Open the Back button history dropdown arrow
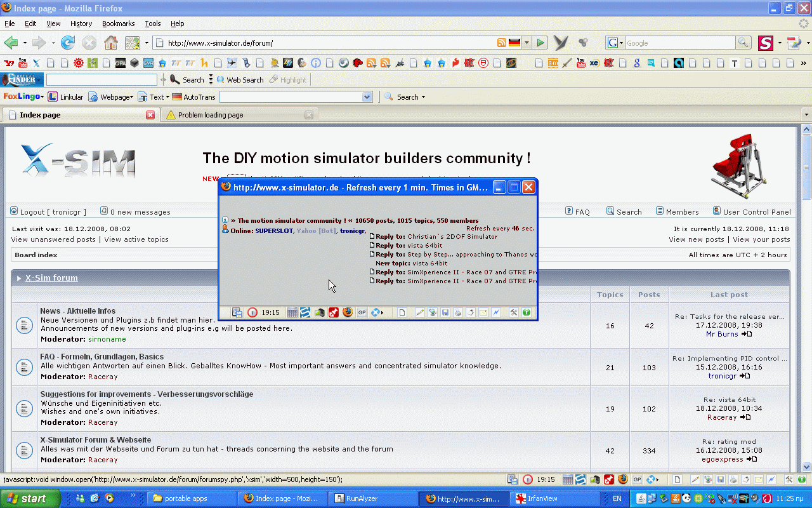 tap(25, 43)
